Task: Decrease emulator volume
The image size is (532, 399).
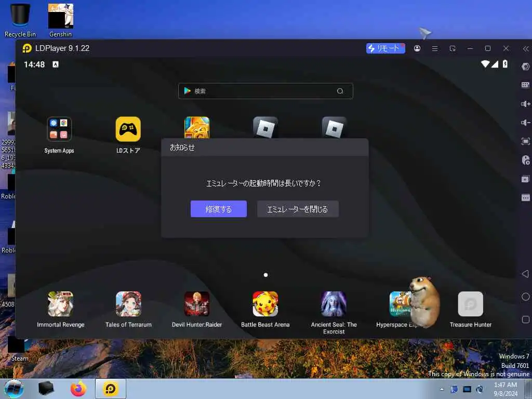Action: pyautogui.click(x=526, y=123)
